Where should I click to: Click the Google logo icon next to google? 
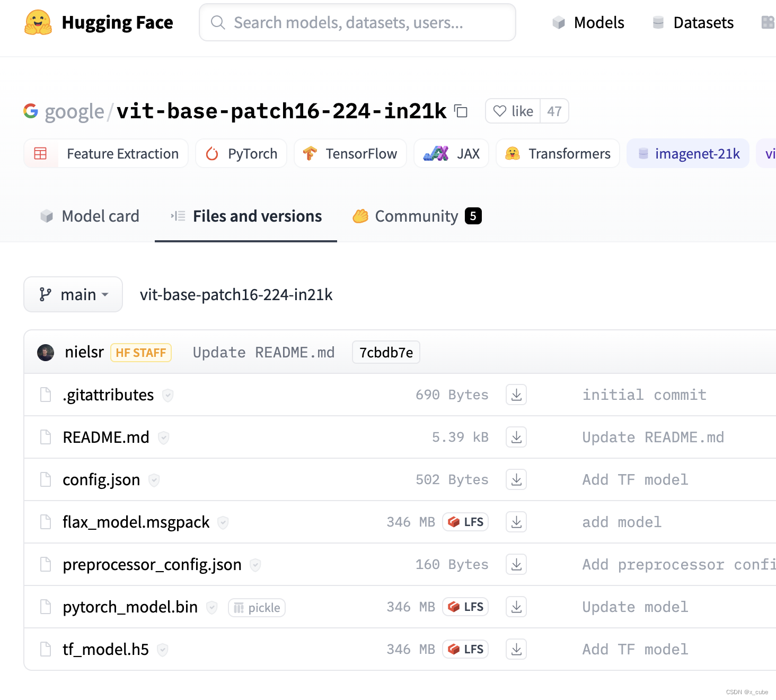pos(31,111)
